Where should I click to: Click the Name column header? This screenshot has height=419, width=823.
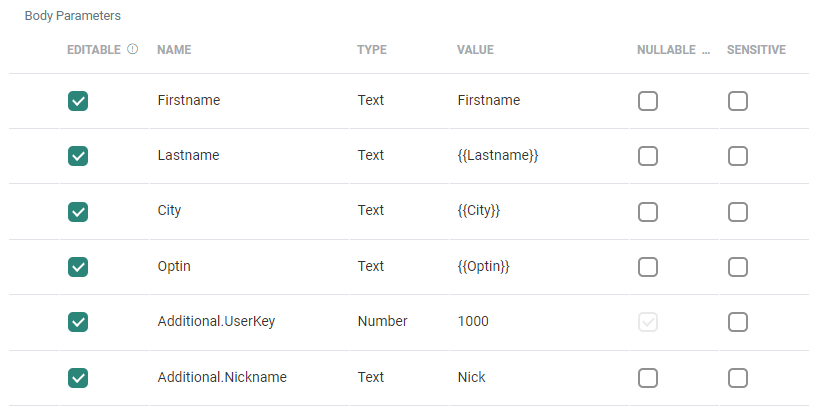pyautogui.click(x=174, y=49)
